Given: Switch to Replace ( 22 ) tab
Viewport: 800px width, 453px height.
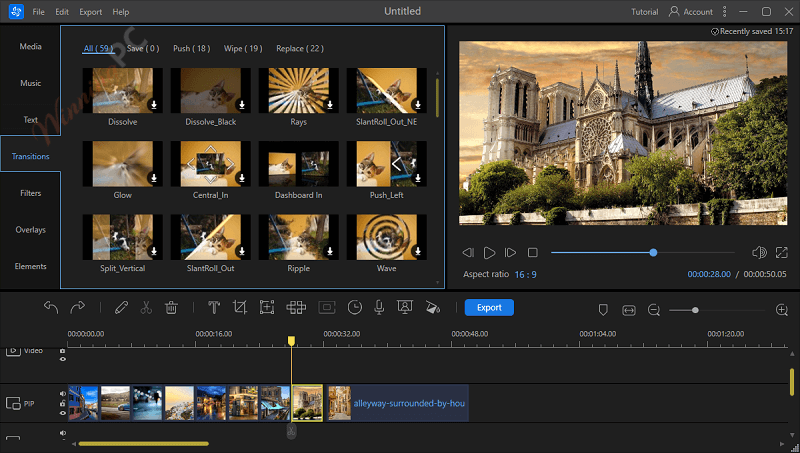Looking at the screenshot, I should [x=299, y=48].
